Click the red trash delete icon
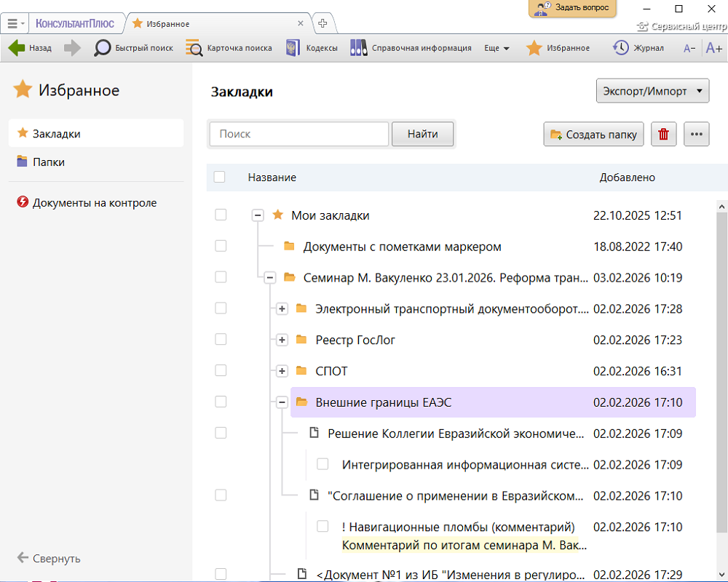 [x=663, y=134]
